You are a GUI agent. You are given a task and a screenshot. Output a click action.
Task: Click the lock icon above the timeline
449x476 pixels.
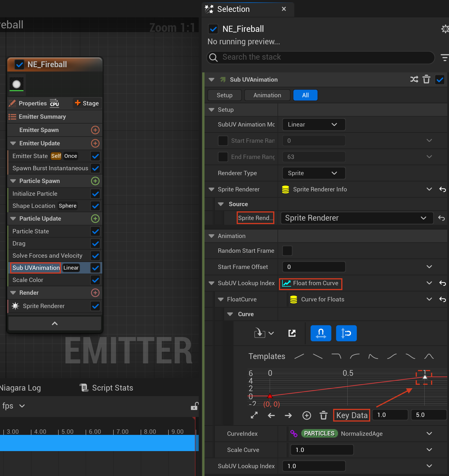(x=194, y=406)
